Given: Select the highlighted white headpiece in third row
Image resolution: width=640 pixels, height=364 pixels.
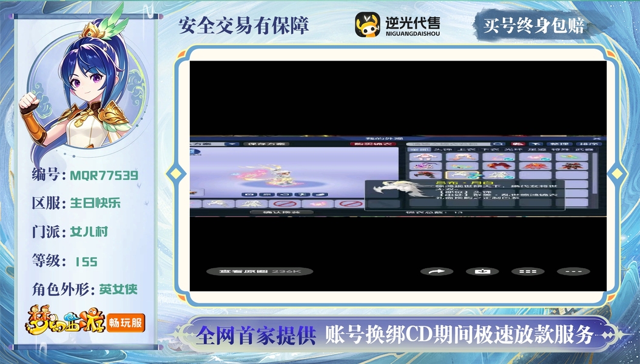Looking at the screenshot, I should [x=462, y=175].
